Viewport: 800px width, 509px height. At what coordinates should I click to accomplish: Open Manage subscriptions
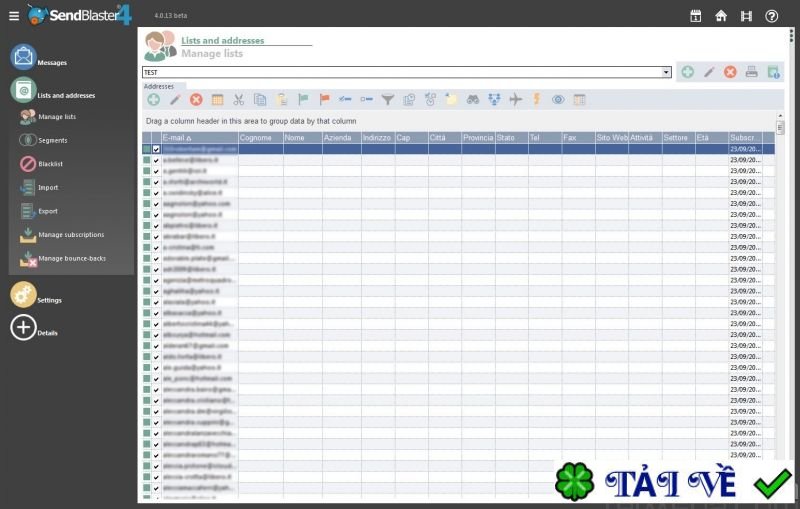pyautogui.click(x=62, y=235)
